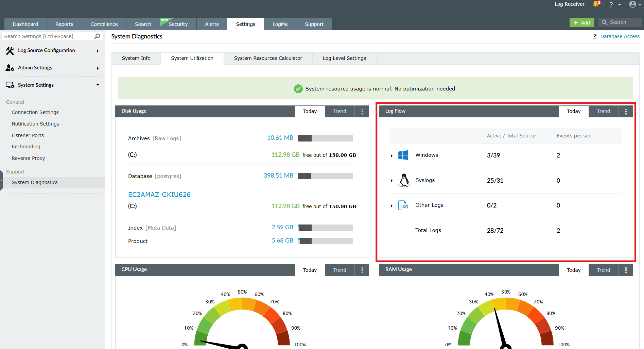The image size is (644, 349).
Task: Open the Dashboard tab
Action: (25, 24)
